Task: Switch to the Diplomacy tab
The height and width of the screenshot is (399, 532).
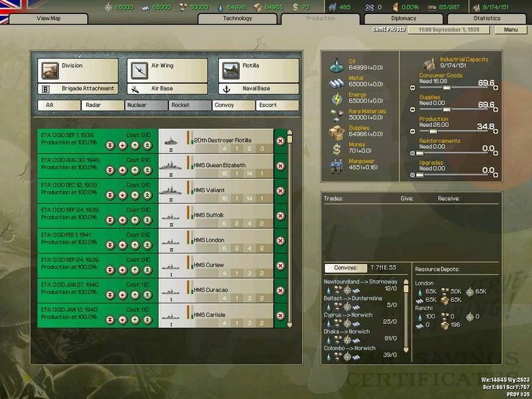Action: tap(404, 19)
